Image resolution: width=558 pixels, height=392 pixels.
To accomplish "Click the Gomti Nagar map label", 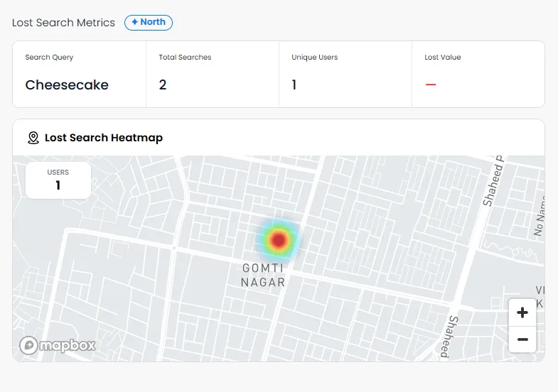I will [x=263, y=275].
